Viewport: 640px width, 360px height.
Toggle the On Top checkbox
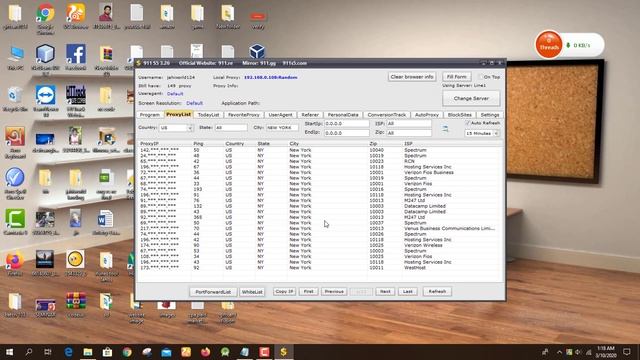pos(481,77)
